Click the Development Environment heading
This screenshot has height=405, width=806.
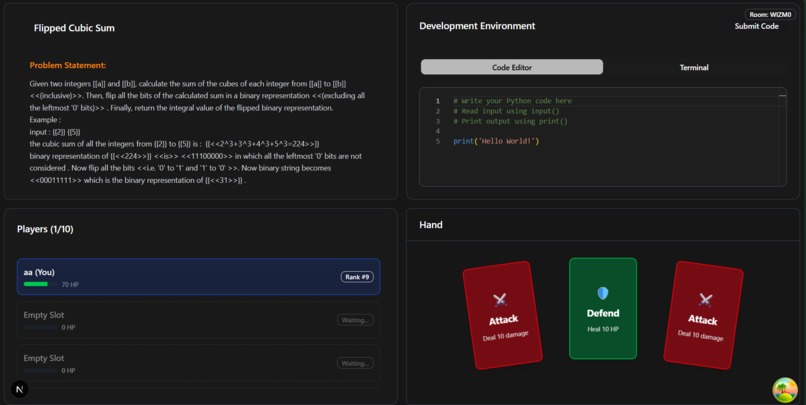click(x=477, y=26)
